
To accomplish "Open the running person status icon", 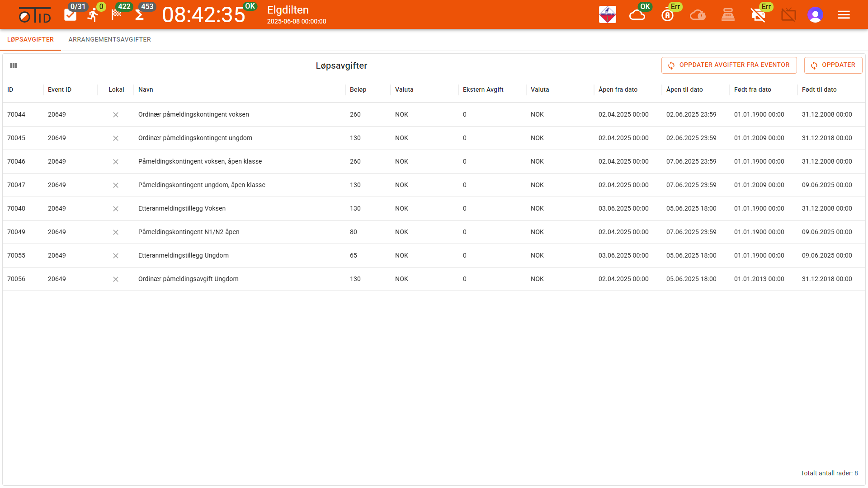I will coord(93,15).
